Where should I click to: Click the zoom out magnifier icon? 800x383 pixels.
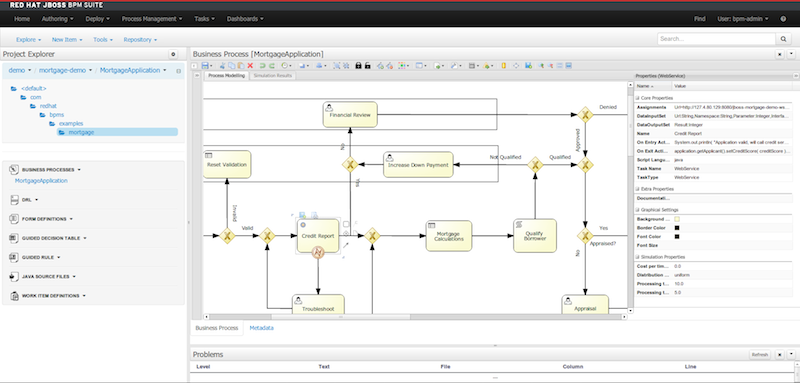[x=550, y=65]
